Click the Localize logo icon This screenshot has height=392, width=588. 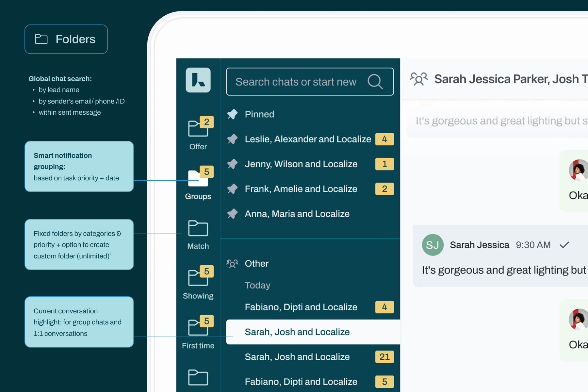pyautogui.click(x=198, y=80)
